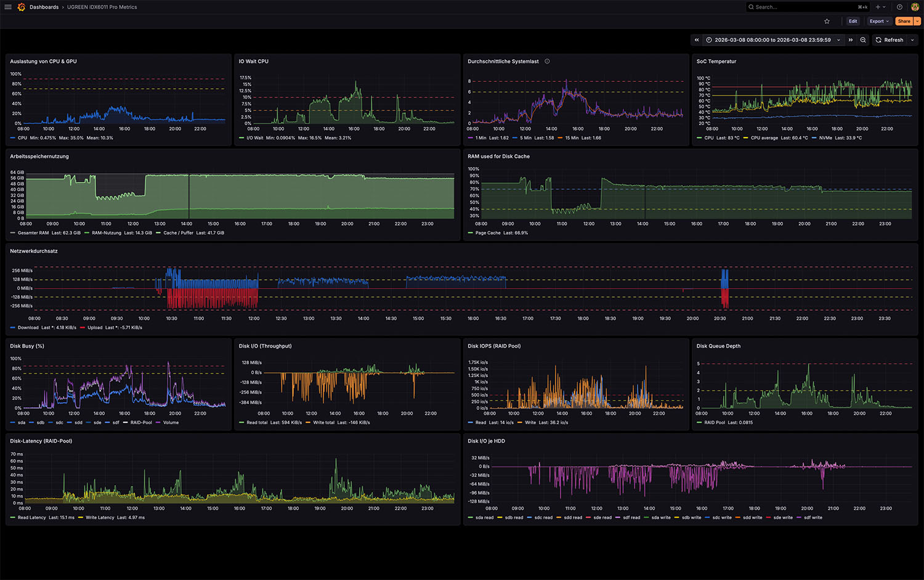This screenshot has height=580, width=924.
Task: Click the Edit button
Action: tap(853, 21)
